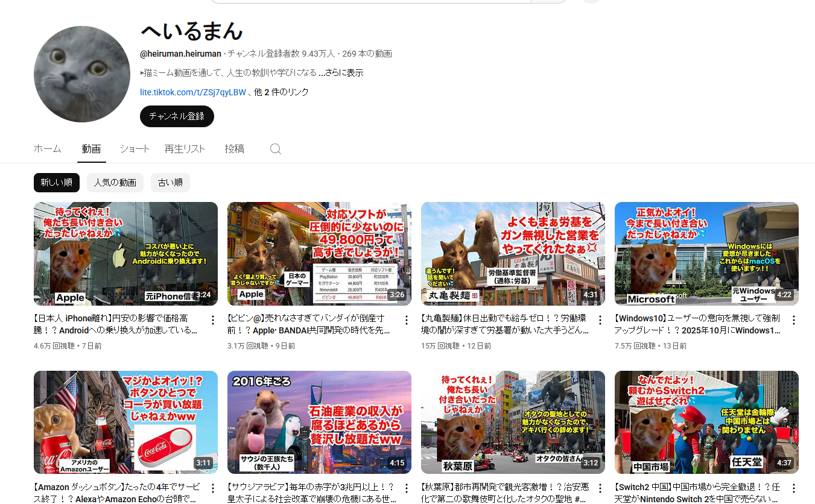The image size is (815, 504).
Task: Click the 3.1万 回視聴・9日前 metadata
Action: (x=261, y=346)
